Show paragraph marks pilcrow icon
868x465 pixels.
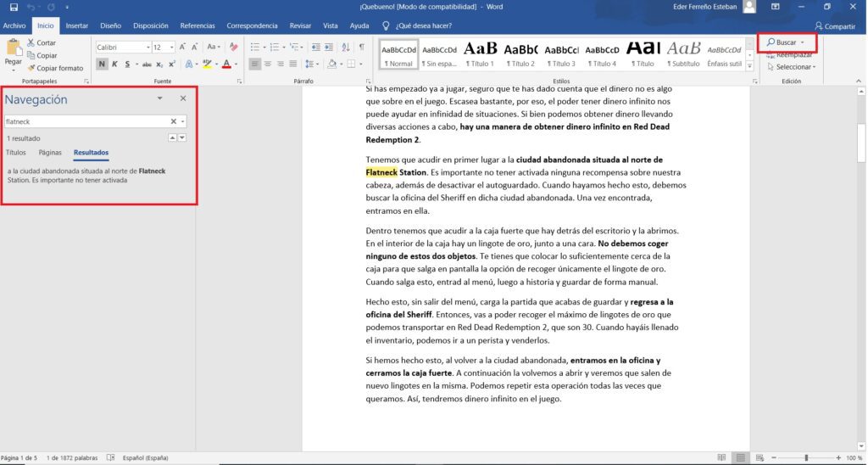pos(361,48)
